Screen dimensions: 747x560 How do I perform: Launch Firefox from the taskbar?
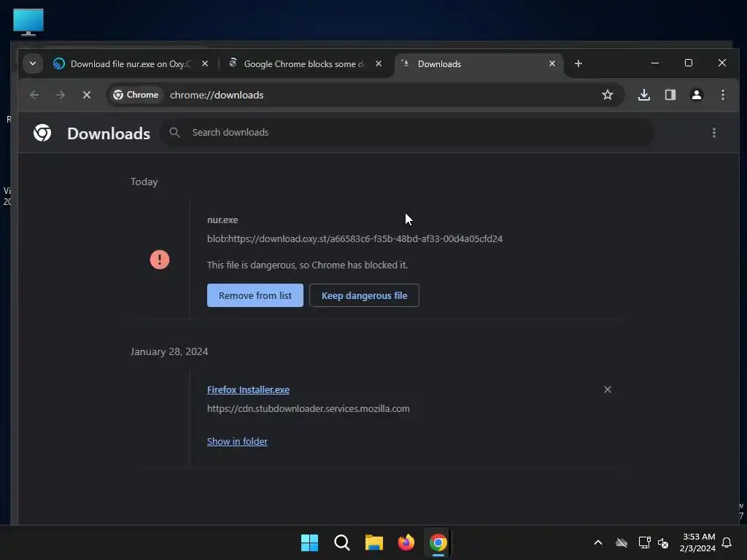(406, 542)
